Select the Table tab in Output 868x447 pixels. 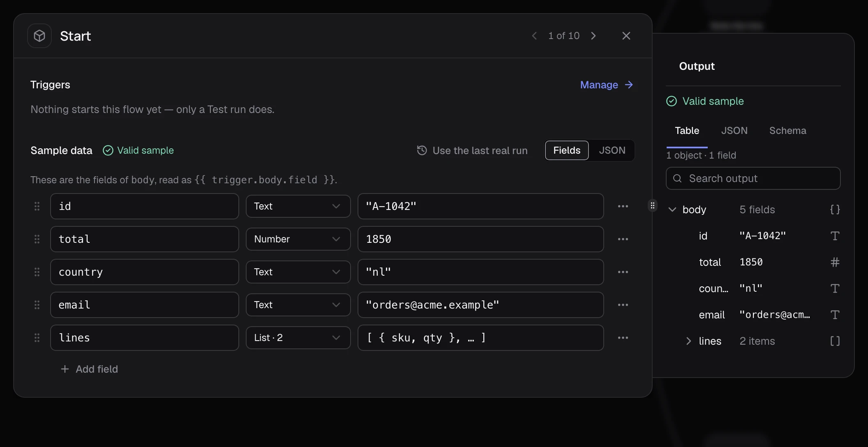click(687, 131)
